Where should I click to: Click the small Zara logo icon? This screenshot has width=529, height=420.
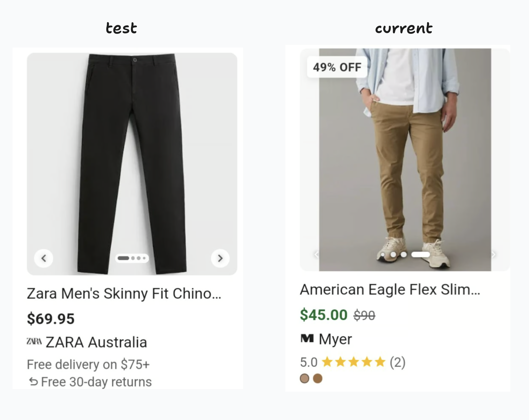[34, 341]
